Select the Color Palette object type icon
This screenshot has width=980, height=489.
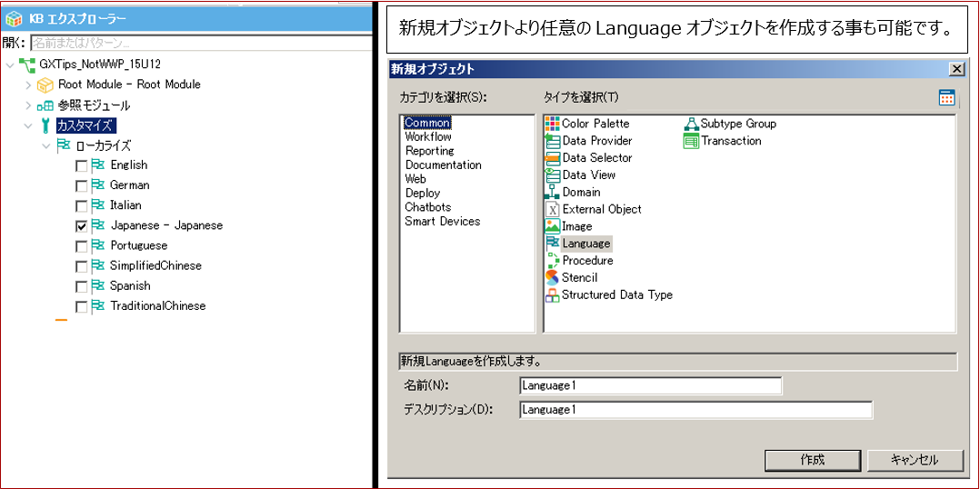tap(552, 124)
